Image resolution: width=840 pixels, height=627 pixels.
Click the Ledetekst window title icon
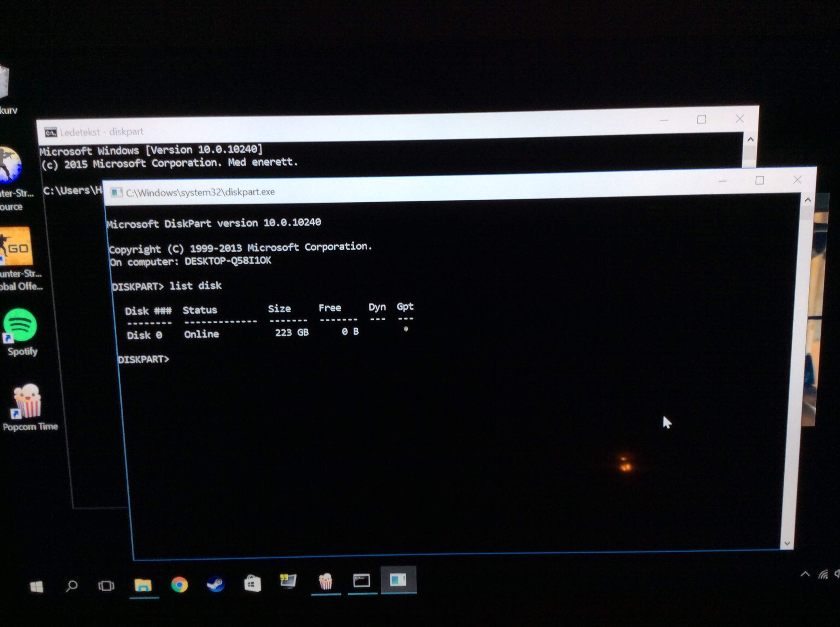pos(51,132)
